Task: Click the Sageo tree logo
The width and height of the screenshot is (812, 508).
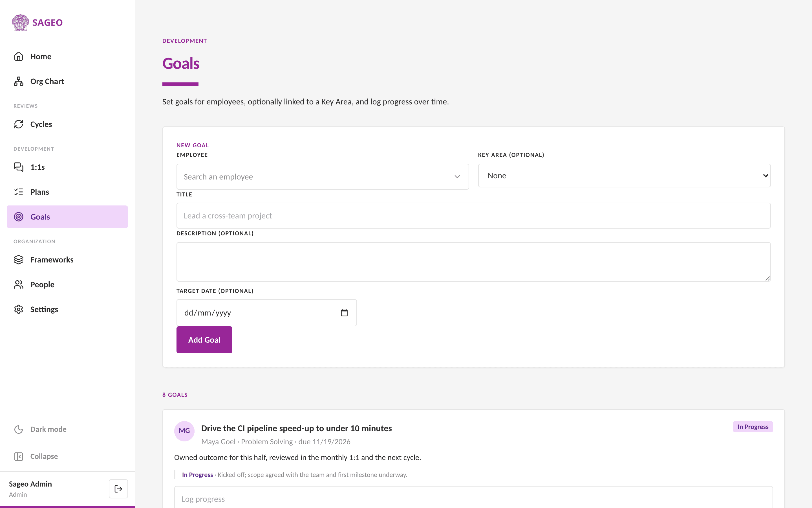Action: pyautogui.click(x=21, y=23)
